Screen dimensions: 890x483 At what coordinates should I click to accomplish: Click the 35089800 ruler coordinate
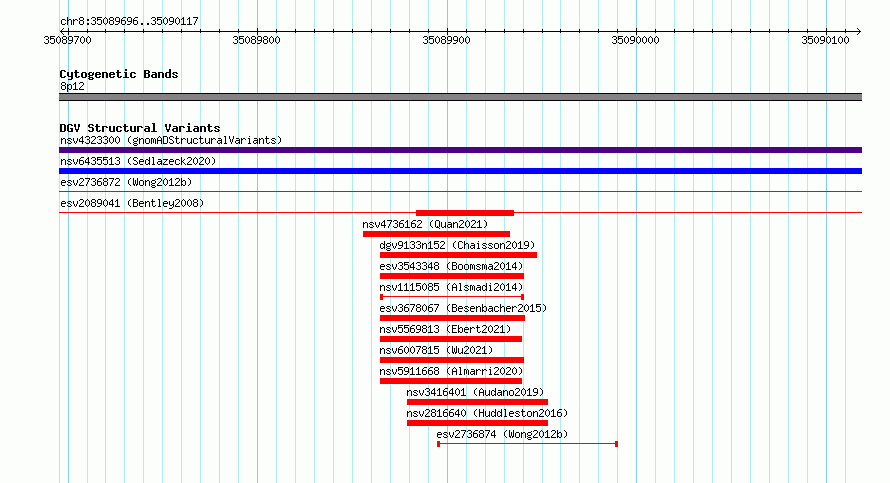[257, 40]
